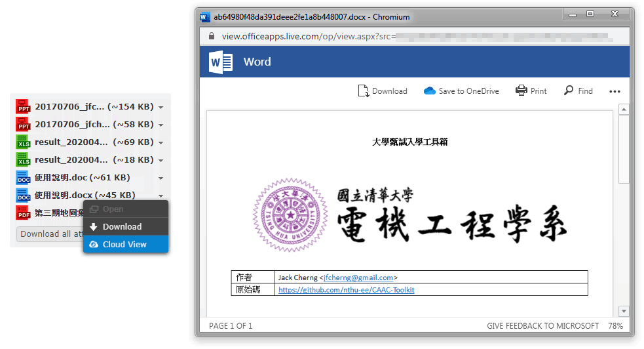Image resolution: width=644 pixels, height=349 pixels.
Task: Click the DOC icon of 使用說明.doc
Action: tap(23, 177)
